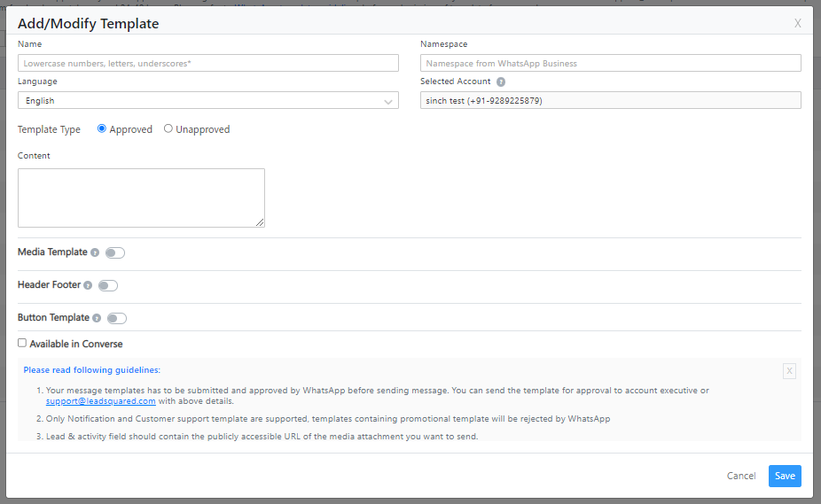Check the Available in Converse checkbox

tap(22, 343)
